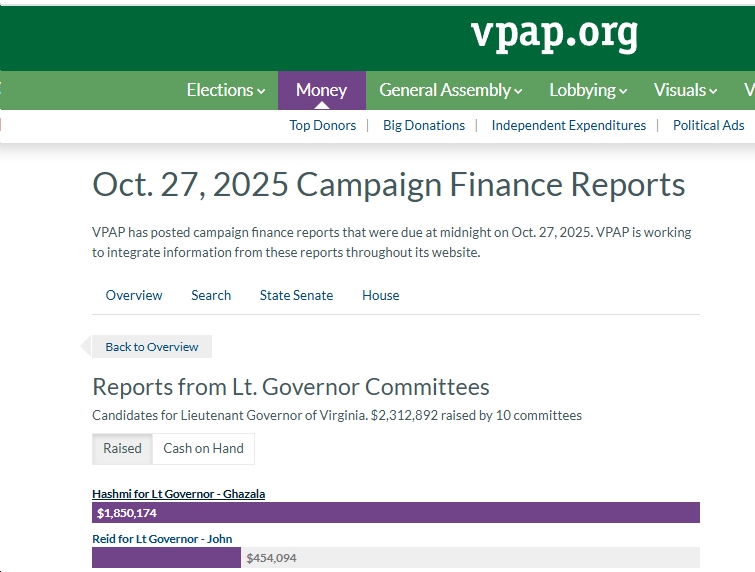Screen dimensions: 755x572
Task: Select the Search tab
Action: [211, 295]
